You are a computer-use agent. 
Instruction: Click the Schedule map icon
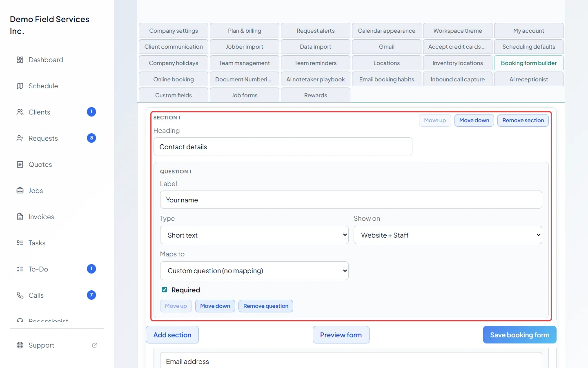pyautogui.click(x=20, y=86)
